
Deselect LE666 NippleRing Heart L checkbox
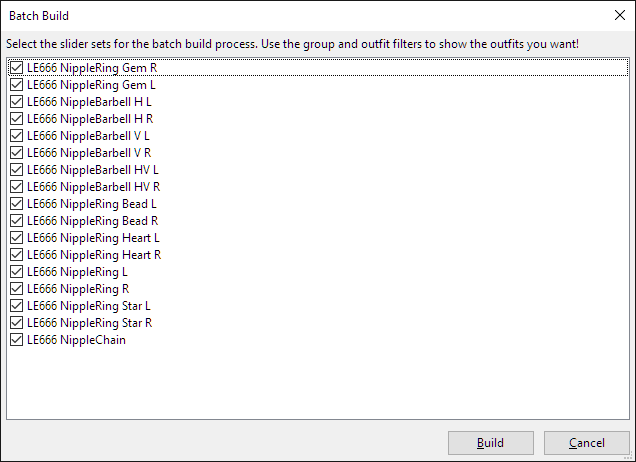(16, 238)
